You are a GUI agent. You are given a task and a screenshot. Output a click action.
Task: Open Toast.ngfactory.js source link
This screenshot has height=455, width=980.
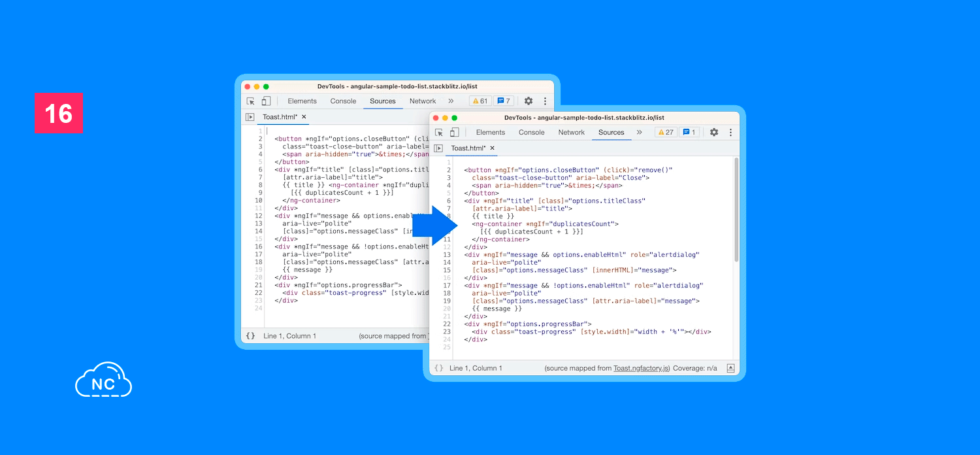tap(642, 368)
